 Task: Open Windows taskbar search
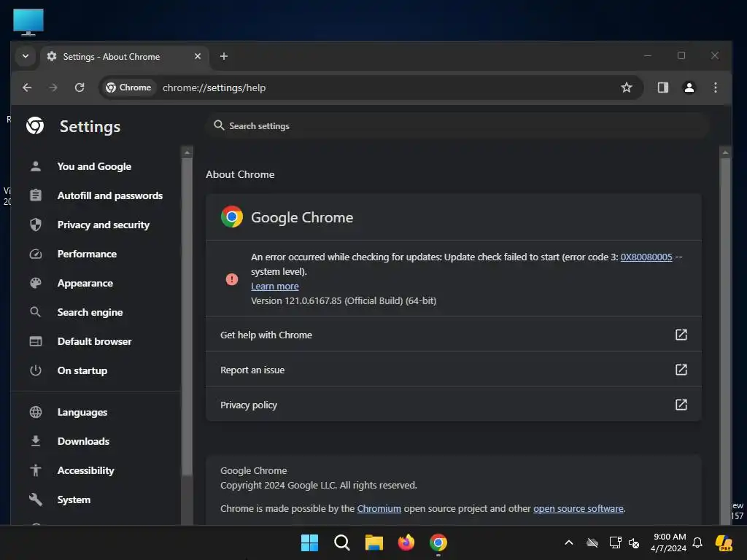(342, 542)
